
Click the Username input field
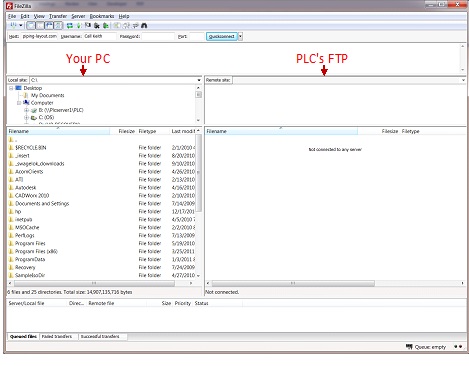pyautogui.click(x=99, y=36)
